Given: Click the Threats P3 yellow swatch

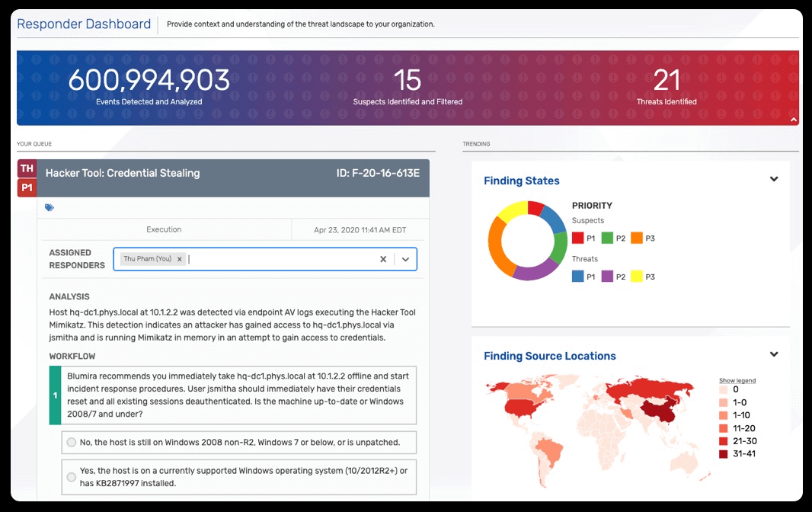Looking at the screenshot, I should pos(637,277).
